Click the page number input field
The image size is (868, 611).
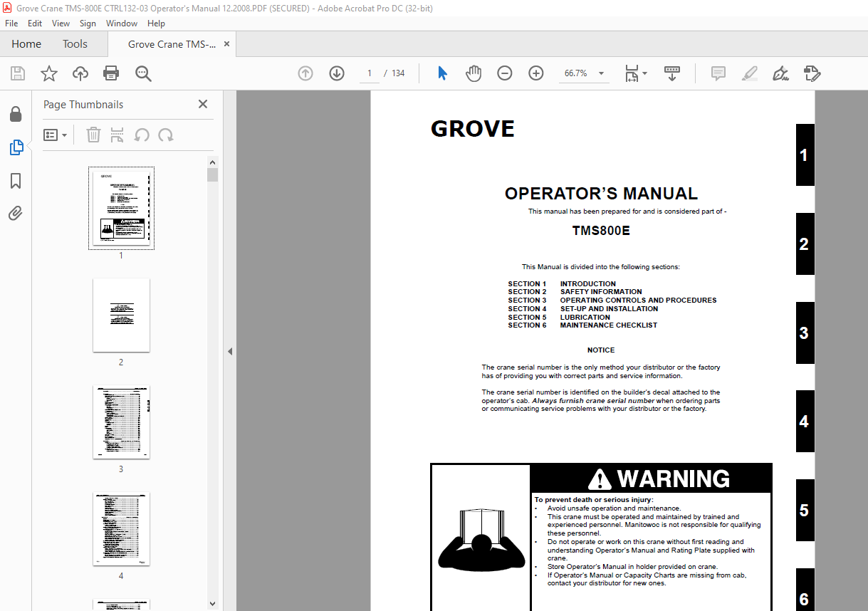point(370,73)
